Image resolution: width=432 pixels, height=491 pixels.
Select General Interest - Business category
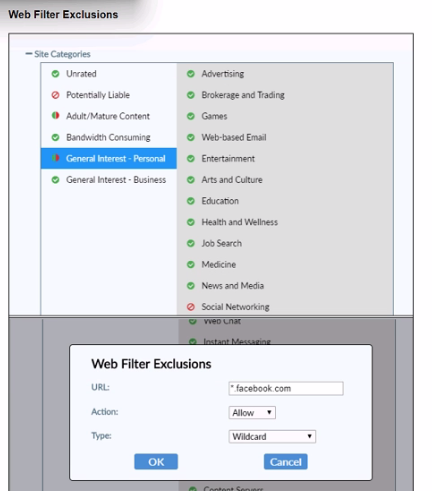click(x=109, y=180)
